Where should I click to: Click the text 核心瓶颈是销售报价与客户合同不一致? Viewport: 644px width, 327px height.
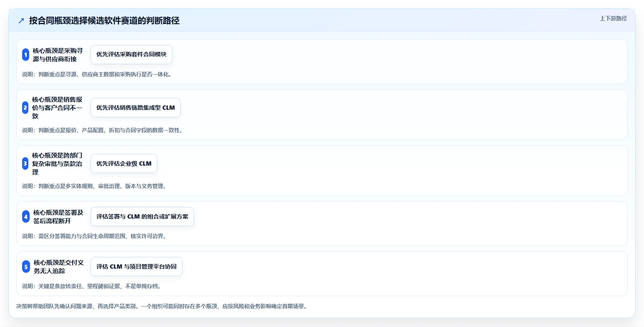[57, 108]
